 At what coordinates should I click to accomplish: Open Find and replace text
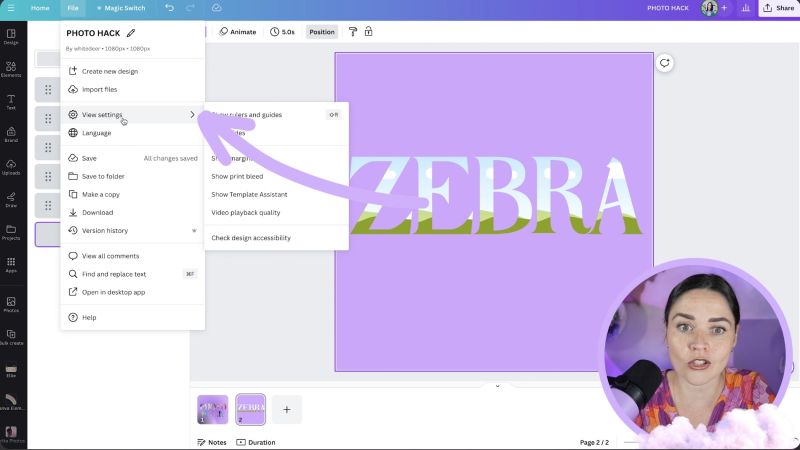133,274
